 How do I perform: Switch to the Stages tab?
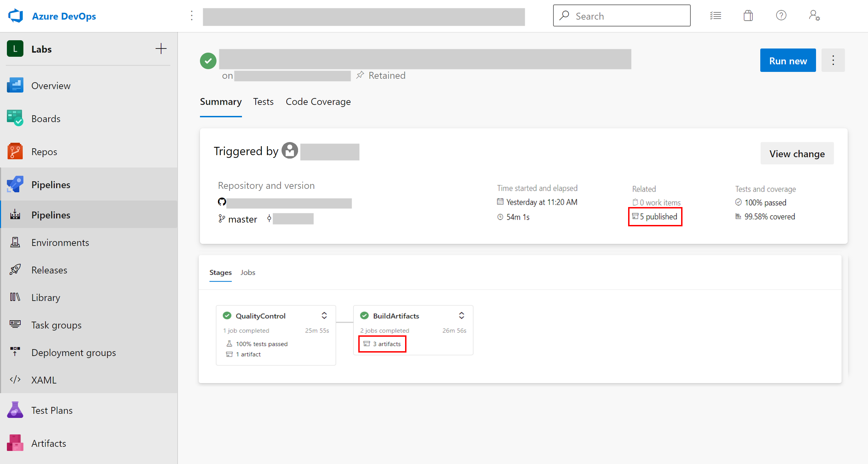[221, 272]
